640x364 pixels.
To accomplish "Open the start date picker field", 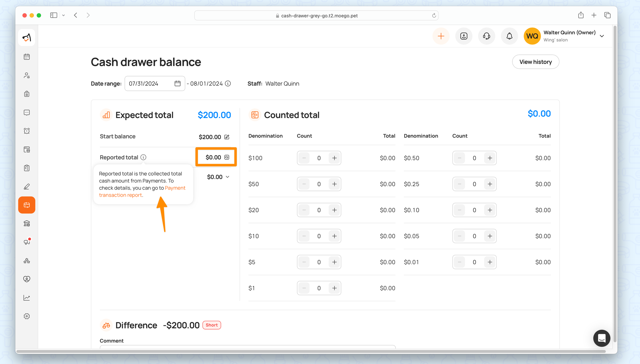I will 155,83.
